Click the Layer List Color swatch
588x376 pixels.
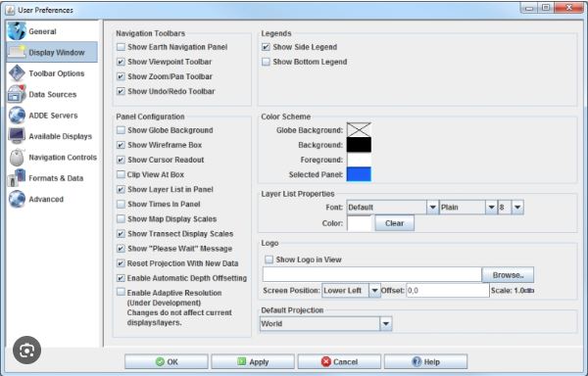(359, 223)
